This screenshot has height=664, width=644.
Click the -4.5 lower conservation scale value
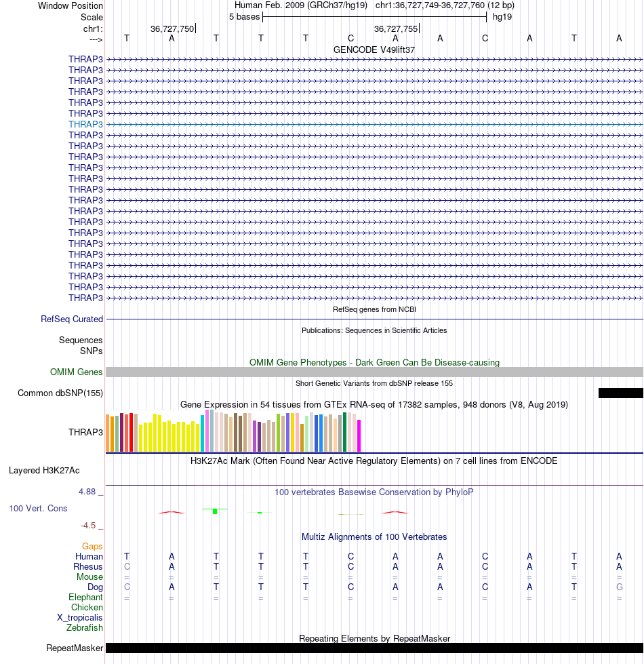pos(88,526)
